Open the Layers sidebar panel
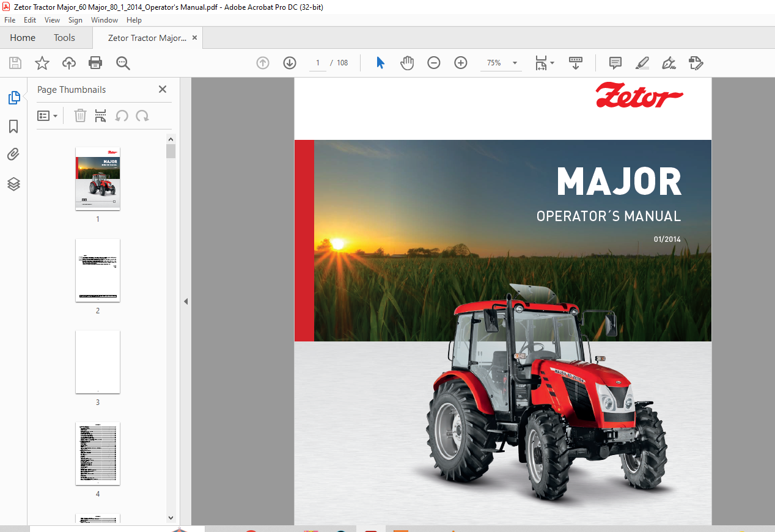Image resolution: width=775 pixels, height=532 pixels. point(13,184)
